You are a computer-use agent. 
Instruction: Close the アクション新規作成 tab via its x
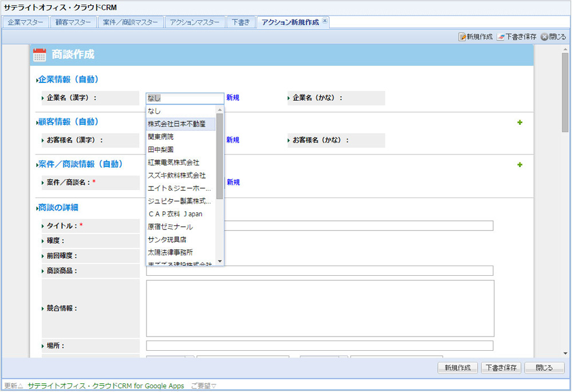(x=325, y=21)
